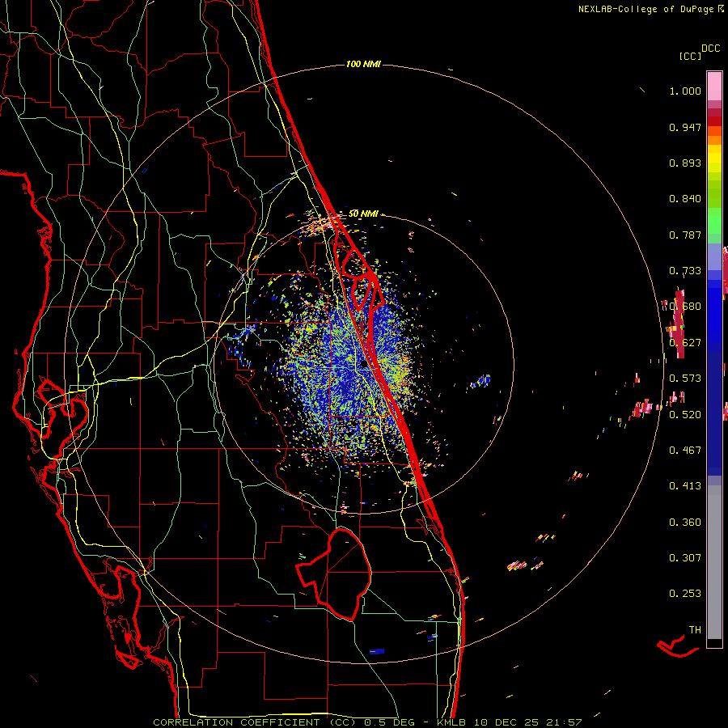
Task: Click the blue echo blob offshore east of radar
Action: (483, 381)
